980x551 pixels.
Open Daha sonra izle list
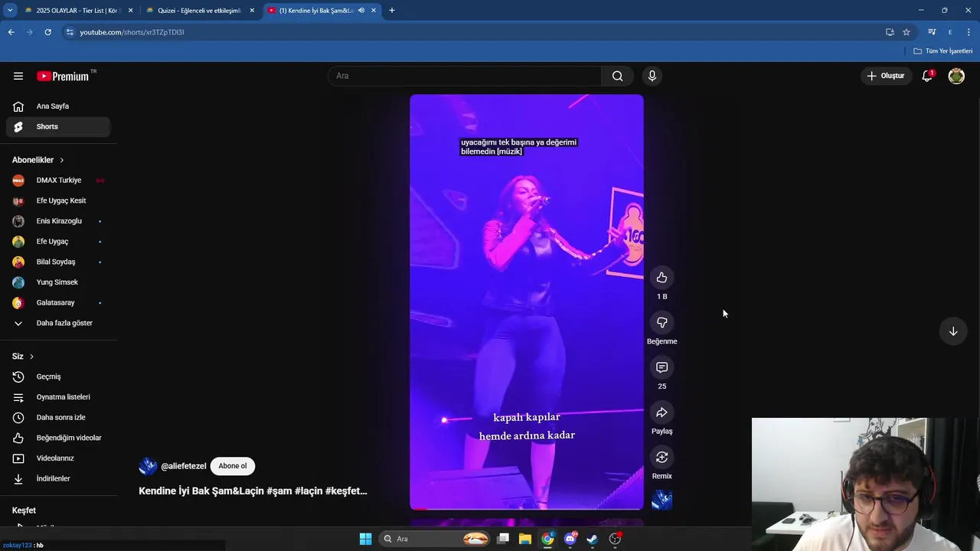pos(58,417)
